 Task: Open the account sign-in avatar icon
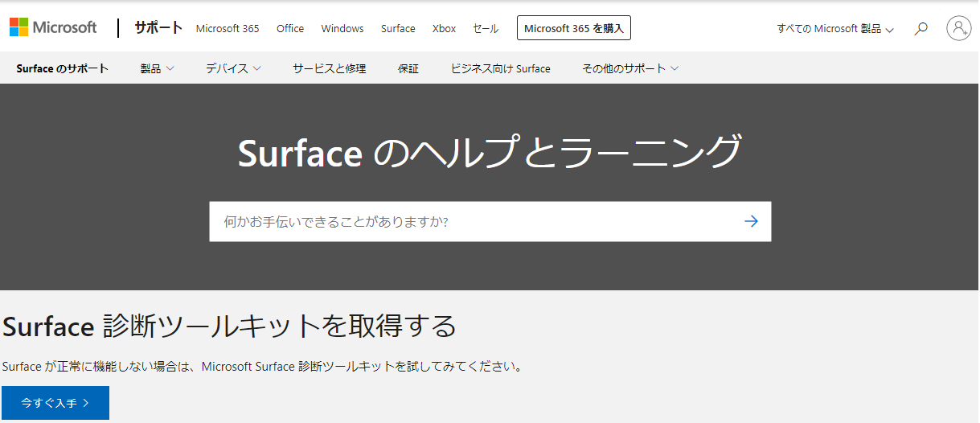[x=959, y=28]
